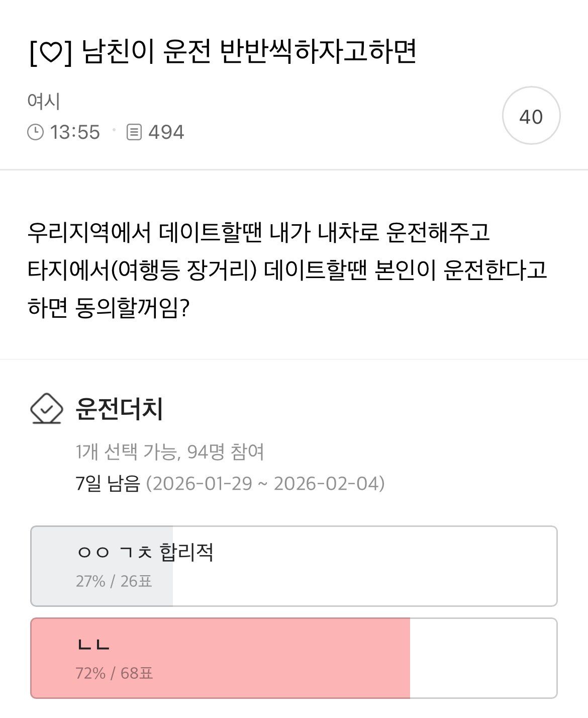Tap the 13:55 post timestamp
The width and height of the screenshot is (588, 718).
point(75,133)
